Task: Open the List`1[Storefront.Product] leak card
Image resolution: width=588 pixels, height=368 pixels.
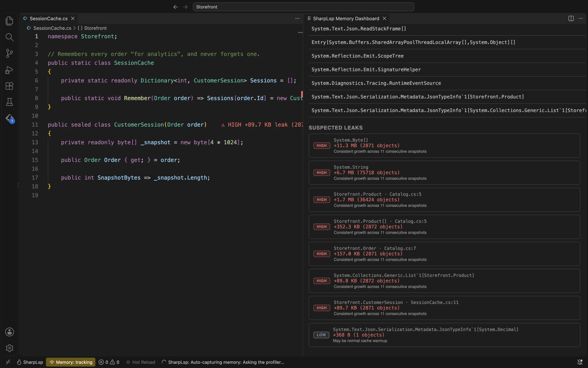Action: point(444,281)
